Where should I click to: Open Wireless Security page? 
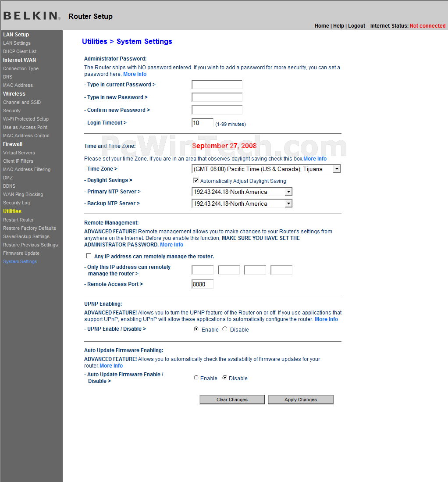click(x=12, y=111)
